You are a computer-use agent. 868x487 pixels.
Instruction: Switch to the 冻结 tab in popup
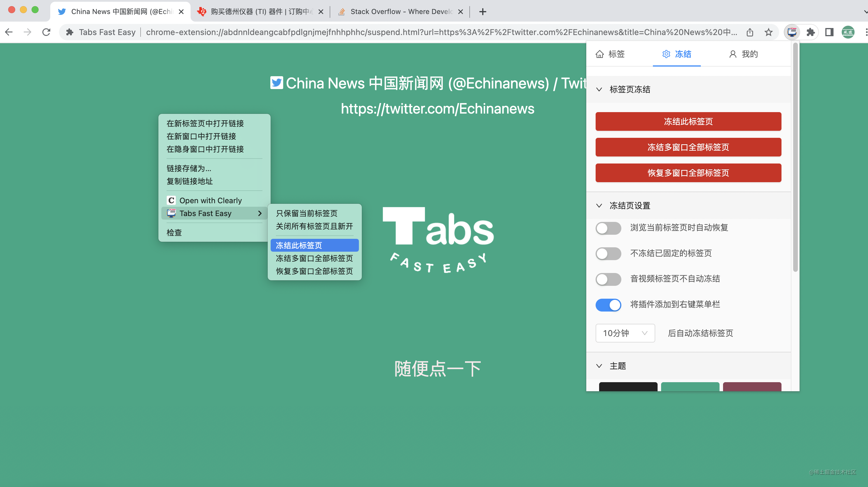pyautogui.click(x=677, y=54)
